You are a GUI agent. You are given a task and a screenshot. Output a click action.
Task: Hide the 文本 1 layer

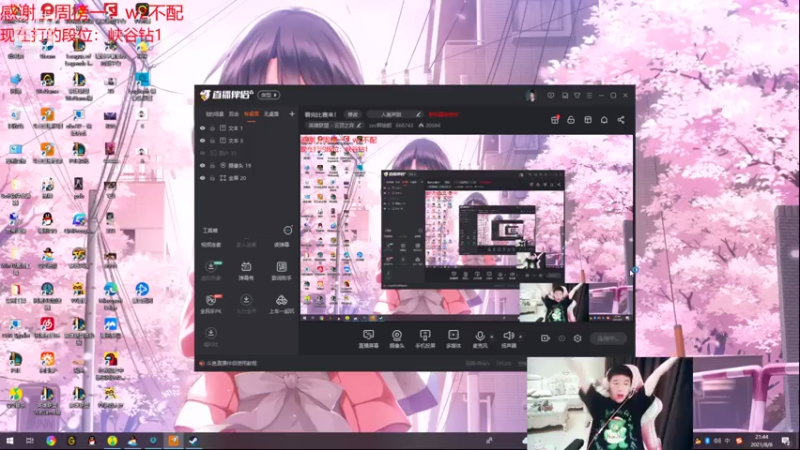point(203,128)
